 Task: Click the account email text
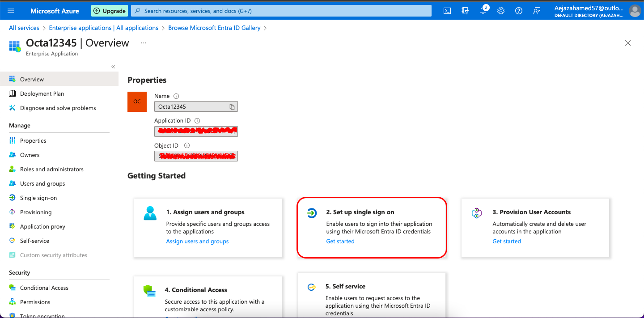(x=589, y=8)
